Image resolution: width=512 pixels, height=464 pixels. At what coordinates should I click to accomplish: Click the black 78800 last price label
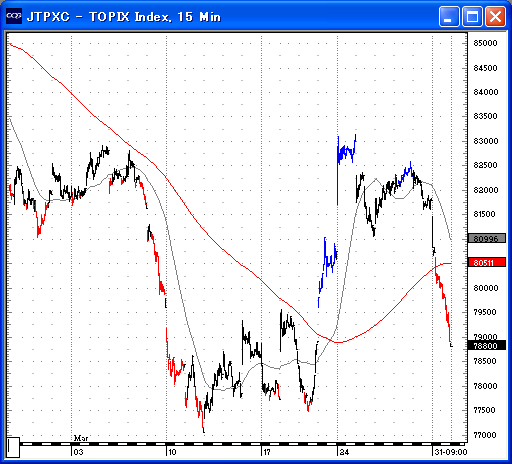pyautogui.click(x=487, y=346)
